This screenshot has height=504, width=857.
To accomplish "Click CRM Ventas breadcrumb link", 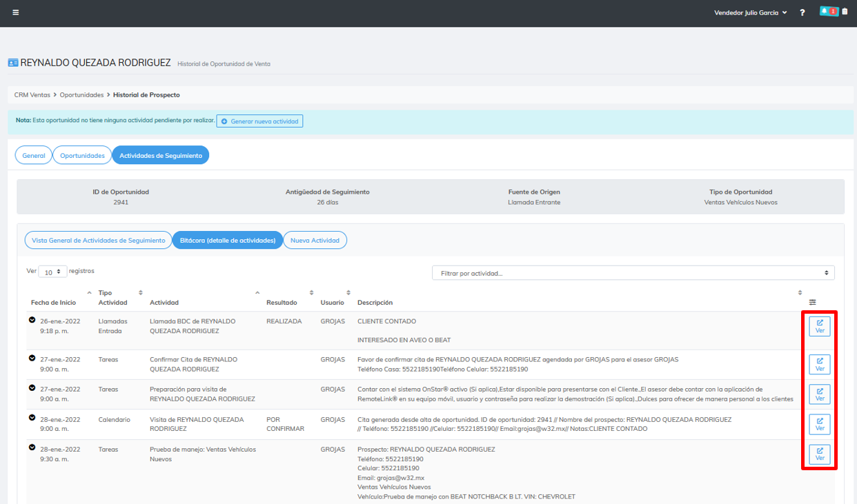I will click(32, 94).
